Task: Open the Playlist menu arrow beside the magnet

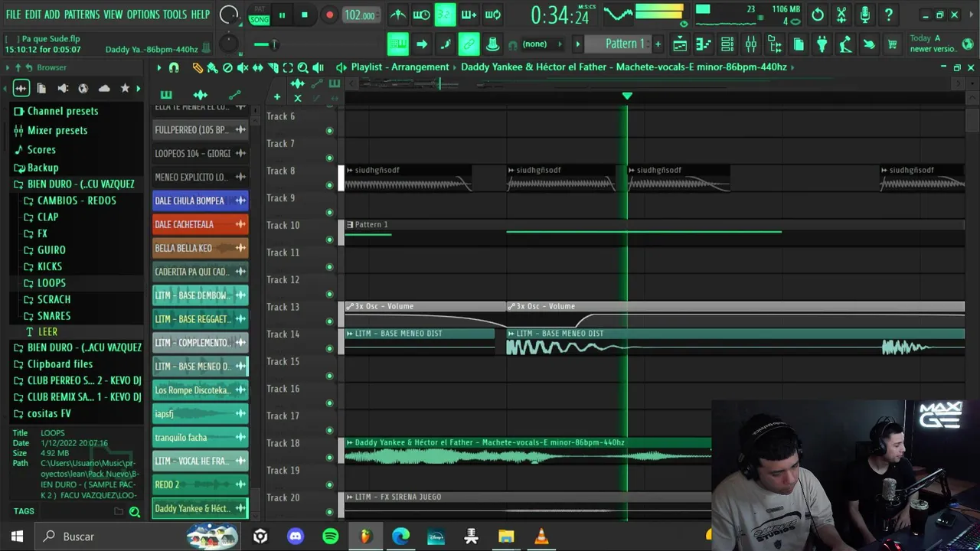Action: (159, 67)
